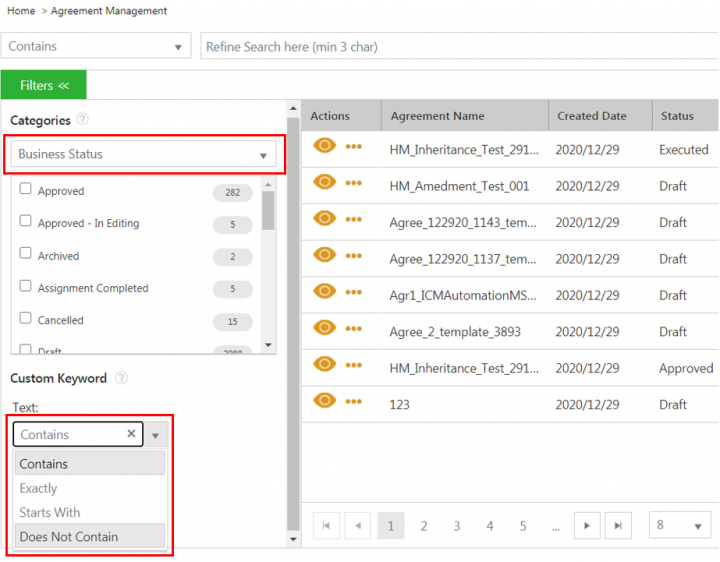Open more actions for Agree_122920_1137_tem

tap(354, 256)
